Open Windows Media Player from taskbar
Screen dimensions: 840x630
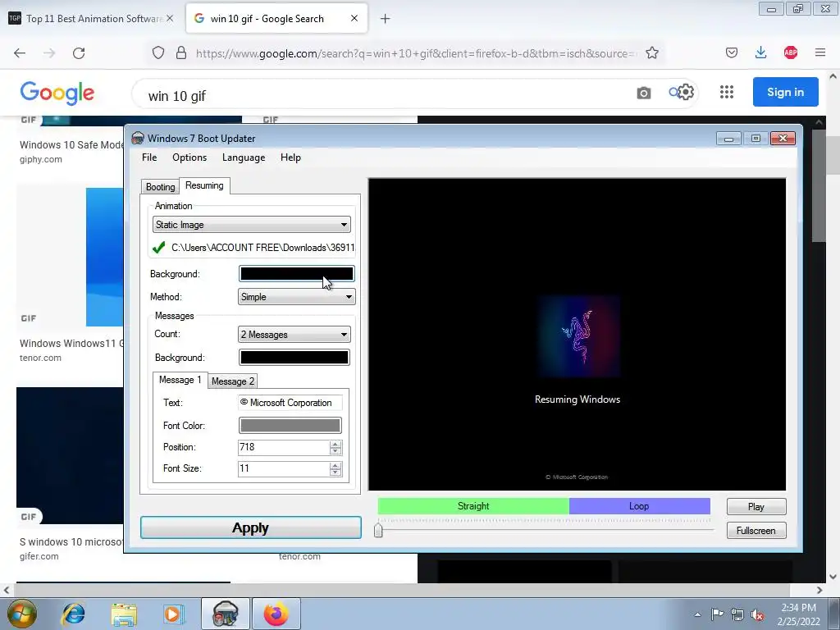pyautogui.click(x=174, y=614)
